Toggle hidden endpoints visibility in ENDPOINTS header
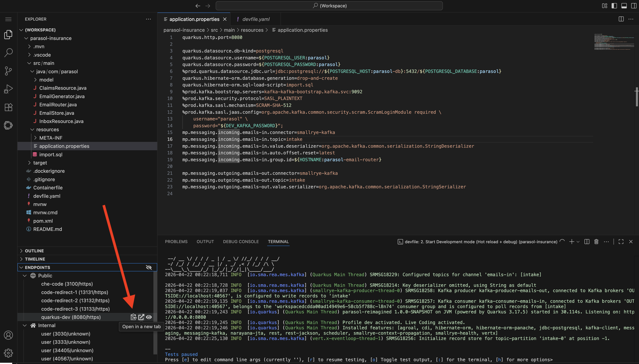 tap(149, 267)
